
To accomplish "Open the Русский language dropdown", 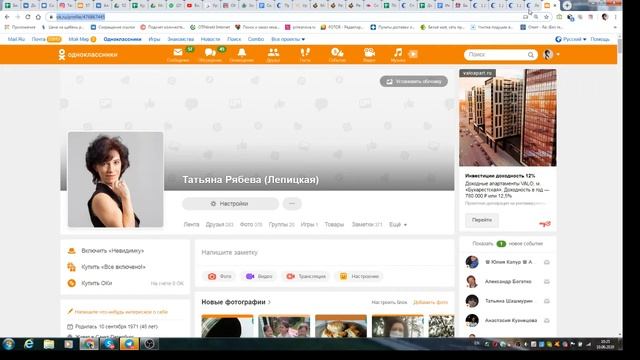I will coord(571,39).
